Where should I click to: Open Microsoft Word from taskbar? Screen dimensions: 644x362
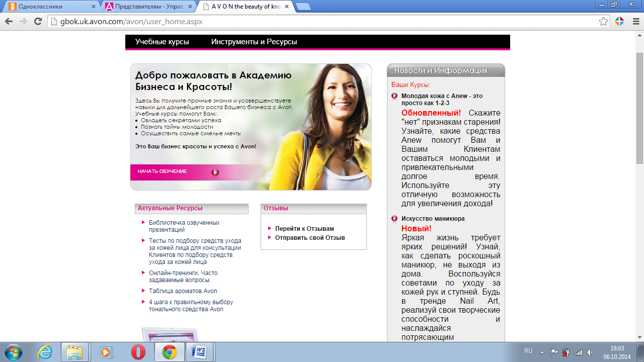pyautogui.click(x=200, y=352)
